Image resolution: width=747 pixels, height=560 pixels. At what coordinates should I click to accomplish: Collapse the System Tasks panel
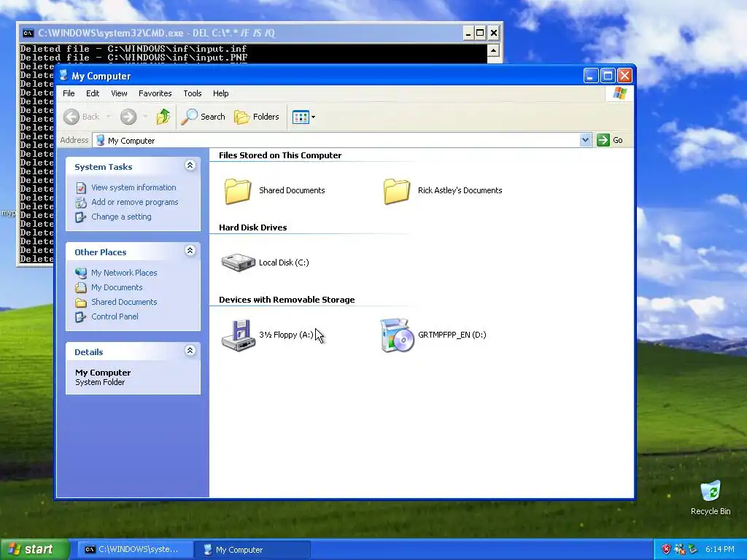point(190,166)
